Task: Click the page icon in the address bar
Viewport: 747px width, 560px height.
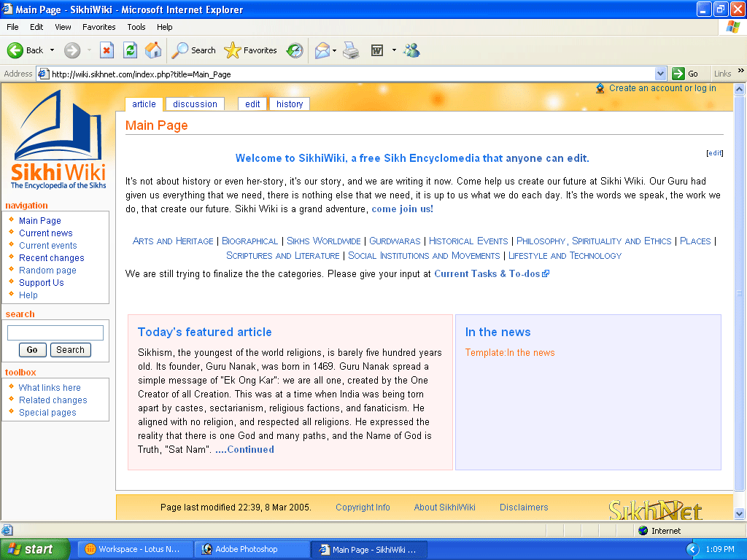Action: click(43, 74)
